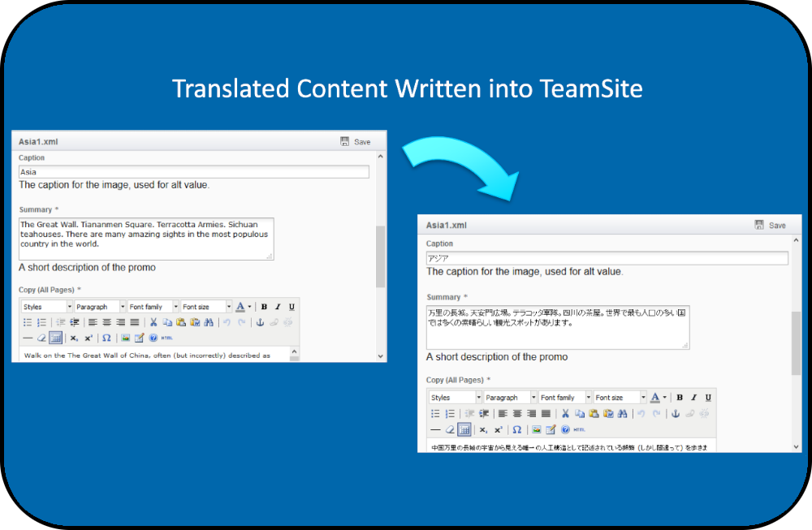Image resolution: width=812 pixels, height=530 pixels.
Task: Click the Japanese Summary text area
Action: click(558, 327)
